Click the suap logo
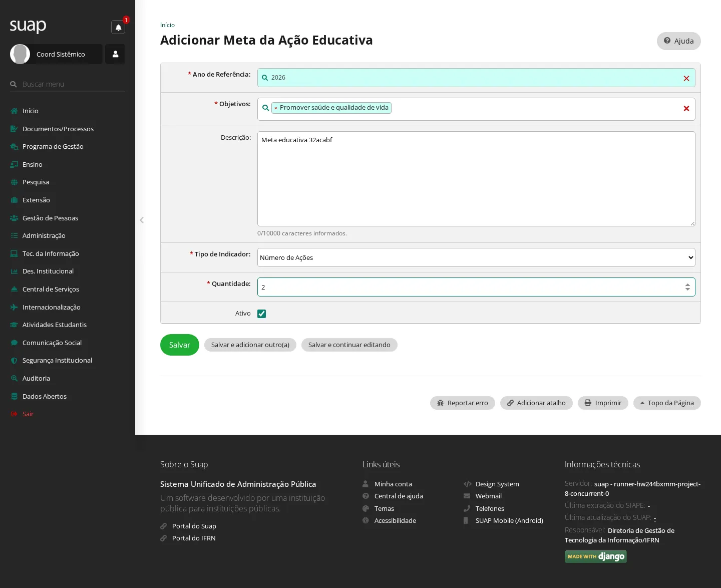Viewport: 721px width, 588px height. point(28,26)
